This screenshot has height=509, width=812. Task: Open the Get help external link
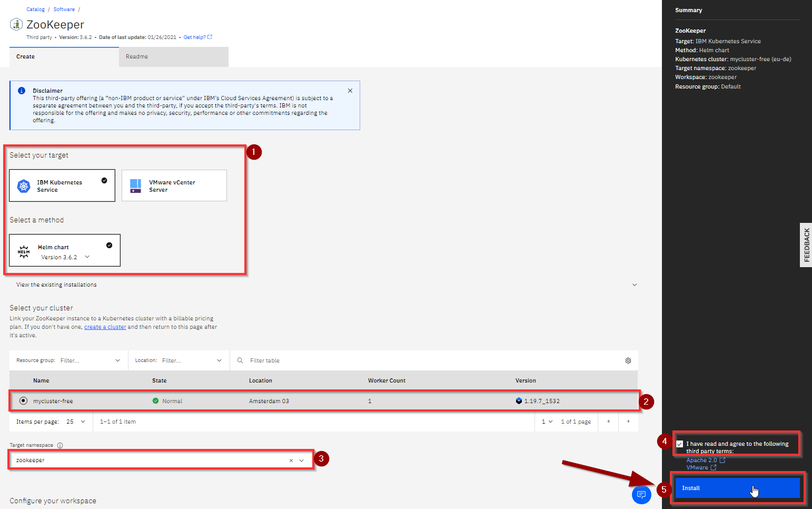tap(198, 37)
